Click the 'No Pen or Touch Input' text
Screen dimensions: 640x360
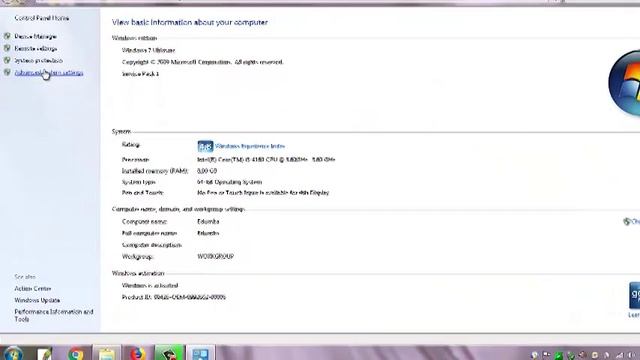(x=263, y=193)
